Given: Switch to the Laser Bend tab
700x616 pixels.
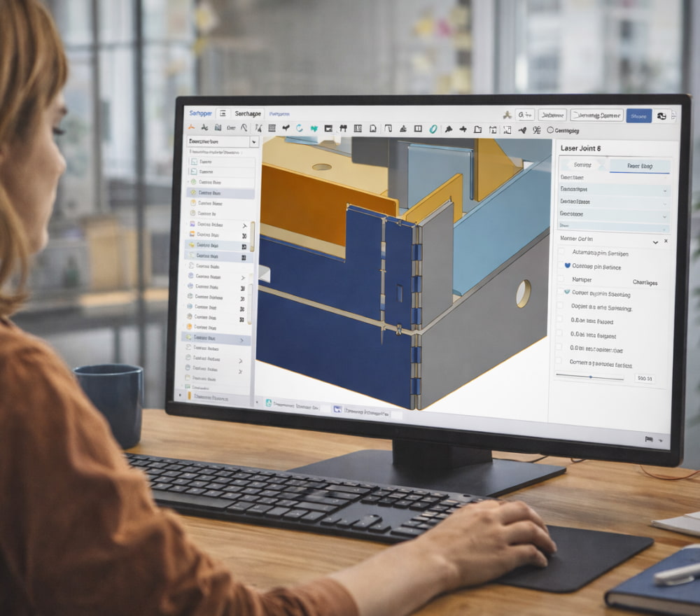Looking at the screenshot, I should tap(640, 166).
